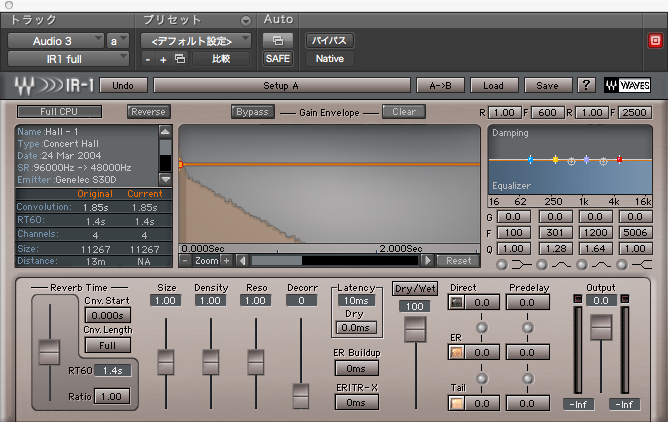Click the low shelf filter shape icon

coord(521,265)
